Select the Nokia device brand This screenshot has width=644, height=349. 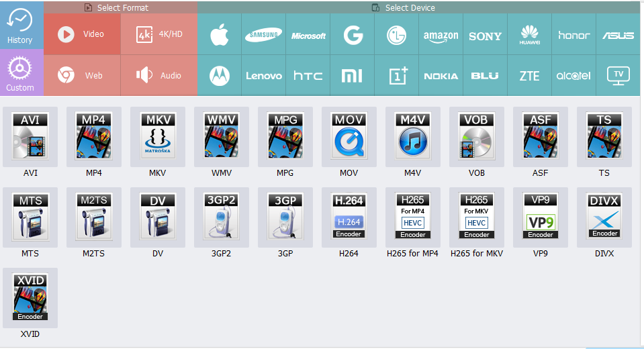point(441,76)
